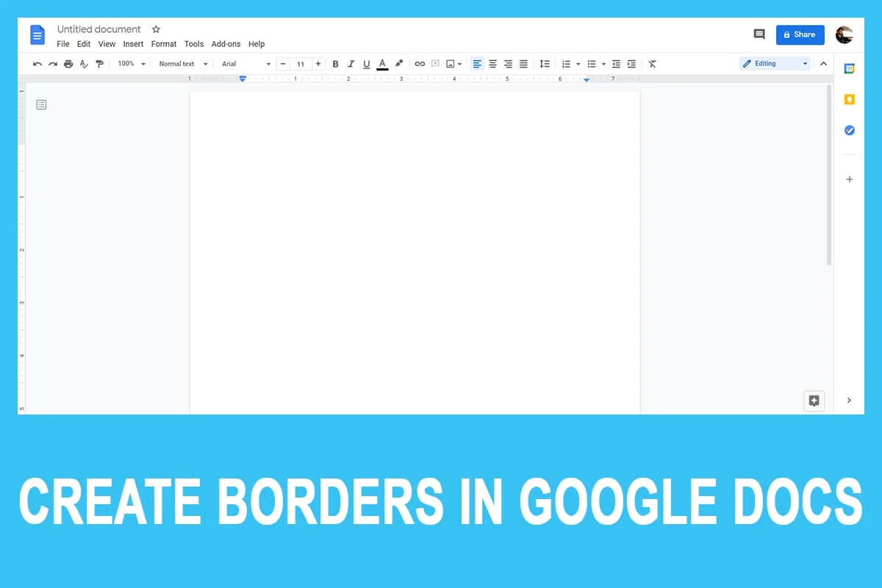The image size is (882, 588).
Task: Select the Clear formatting icon
Action: [x=651, y=64]
